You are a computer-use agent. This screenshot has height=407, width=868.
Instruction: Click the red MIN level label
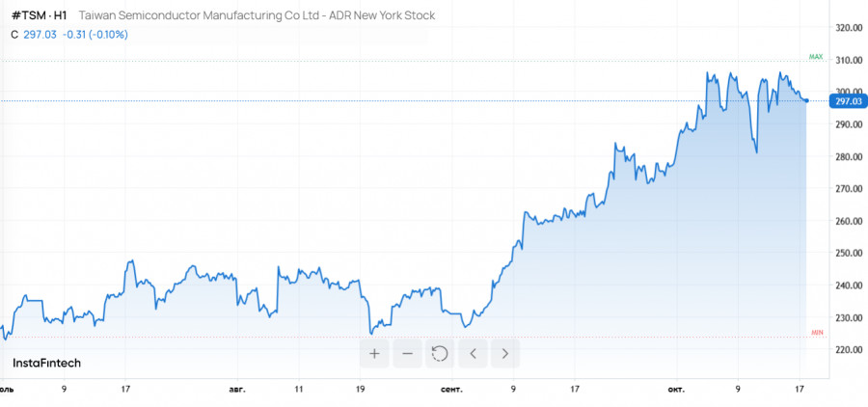click(817, 332)
